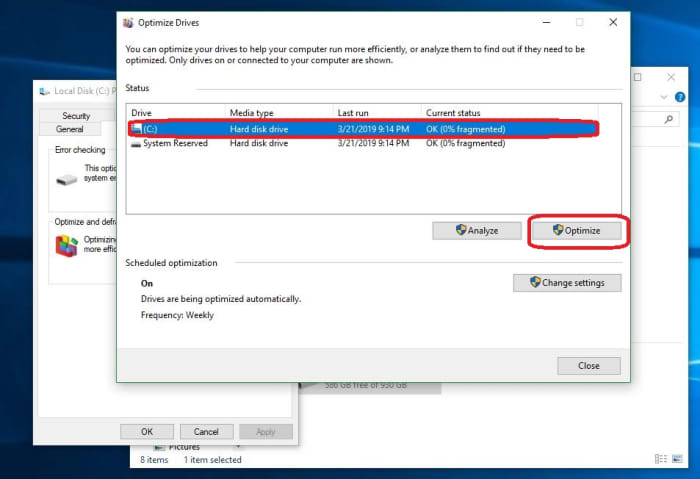
Task: Click the Optimize button
Action: [576, 230]
